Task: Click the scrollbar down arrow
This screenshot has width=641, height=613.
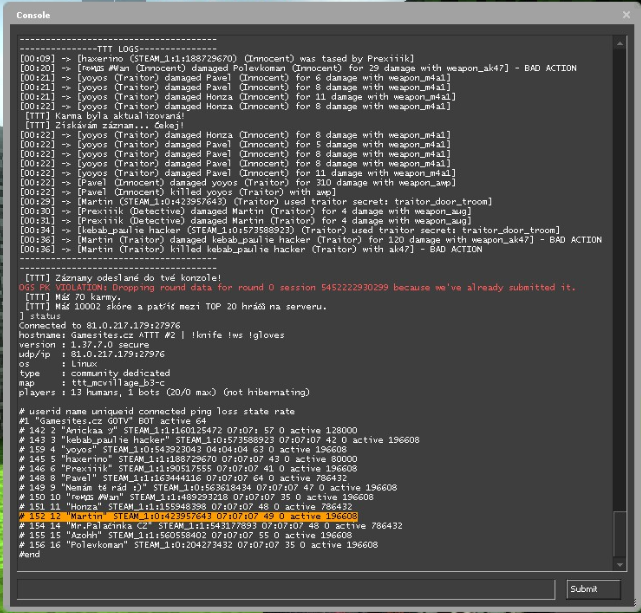Action: coord(620,565)
